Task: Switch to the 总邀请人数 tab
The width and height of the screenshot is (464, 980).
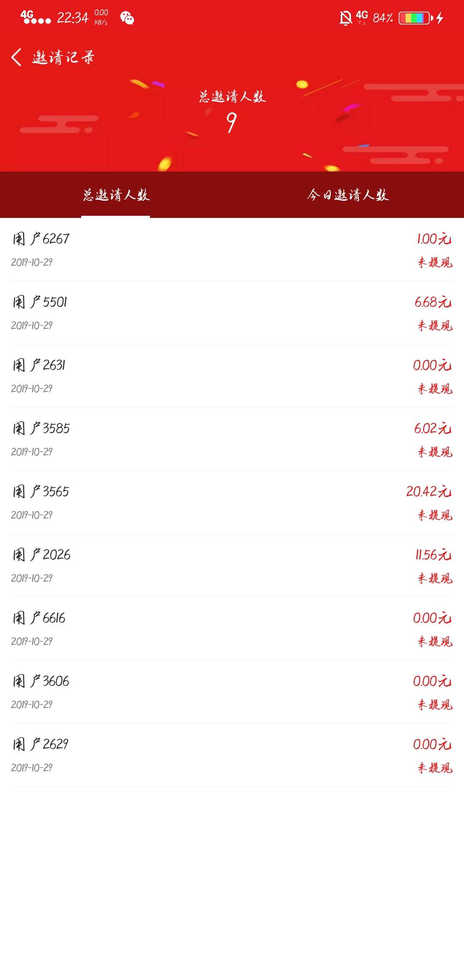Action: click(116, 195)
